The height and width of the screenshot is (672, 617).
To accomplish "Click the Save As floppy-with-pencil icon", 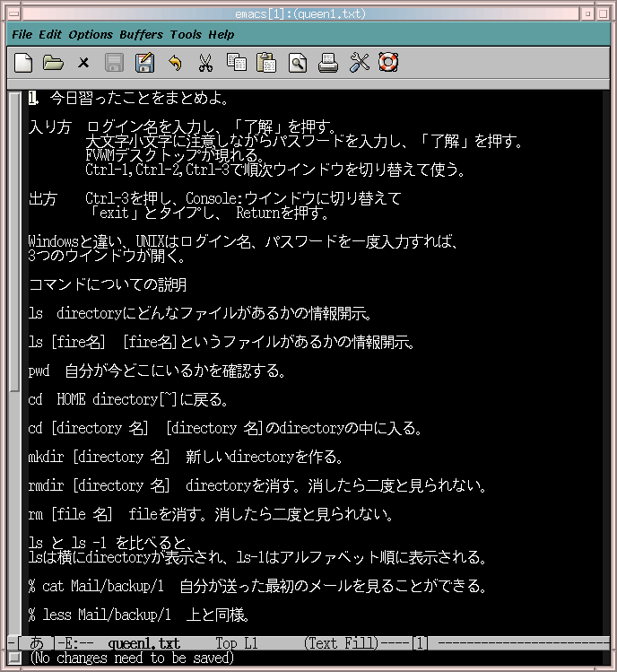I will pos(144,63).
